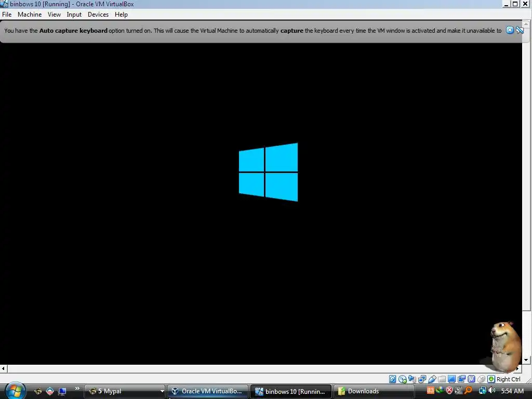
Task: Click the orange 83 tray icon
Action: [x=431, y=390]
